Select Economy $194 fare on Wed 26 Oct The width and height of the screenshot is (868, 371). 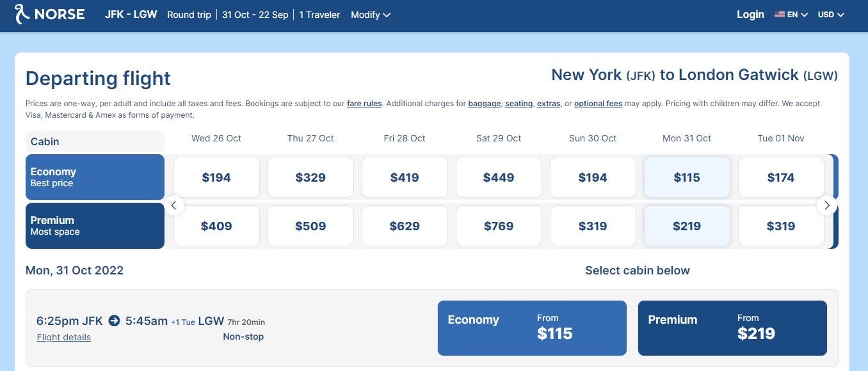(216, 177)
